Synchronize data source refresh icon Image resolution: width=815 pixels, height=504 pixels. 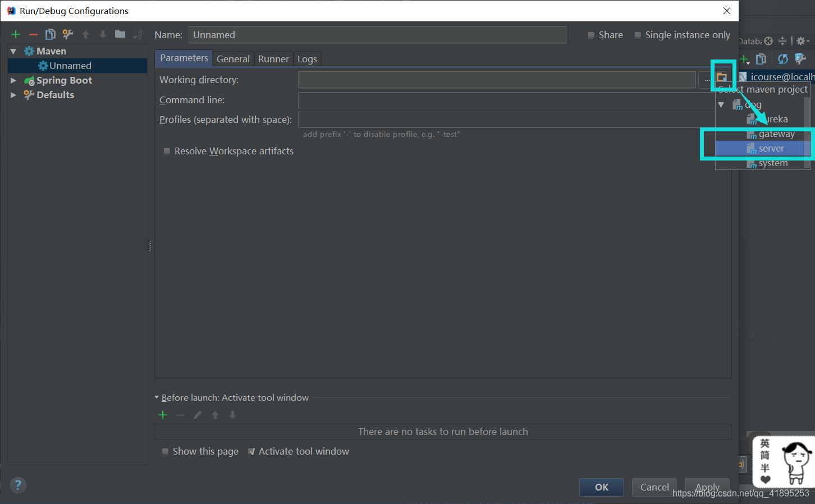point(783,59)
